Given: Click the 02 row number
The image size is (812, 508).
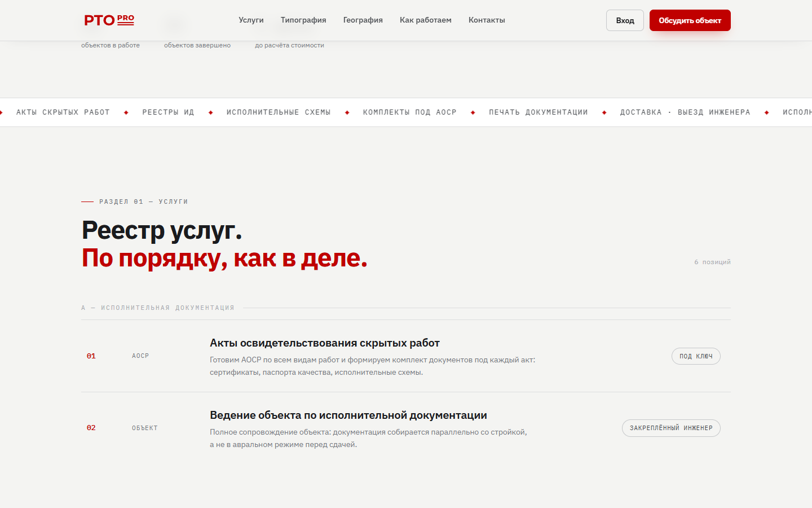Looking at the screenshot, I should point(91,428).
